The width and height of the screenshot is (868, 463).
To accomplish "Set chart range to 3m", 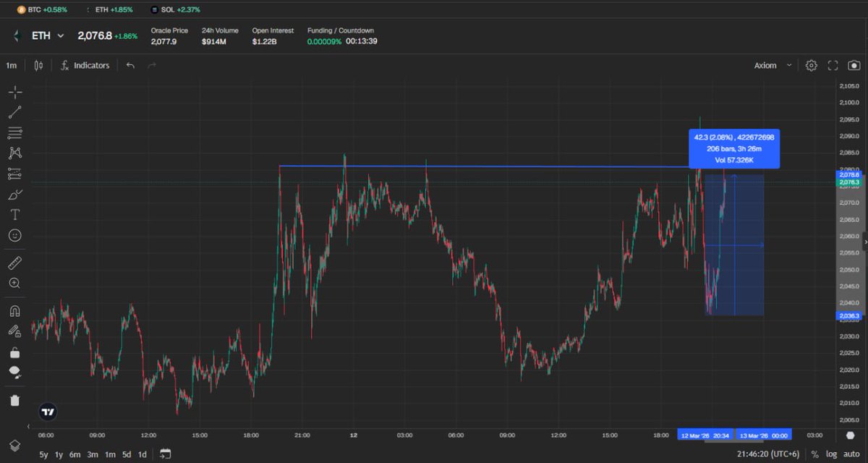I will pyautogui.click(x=93, y=454).
